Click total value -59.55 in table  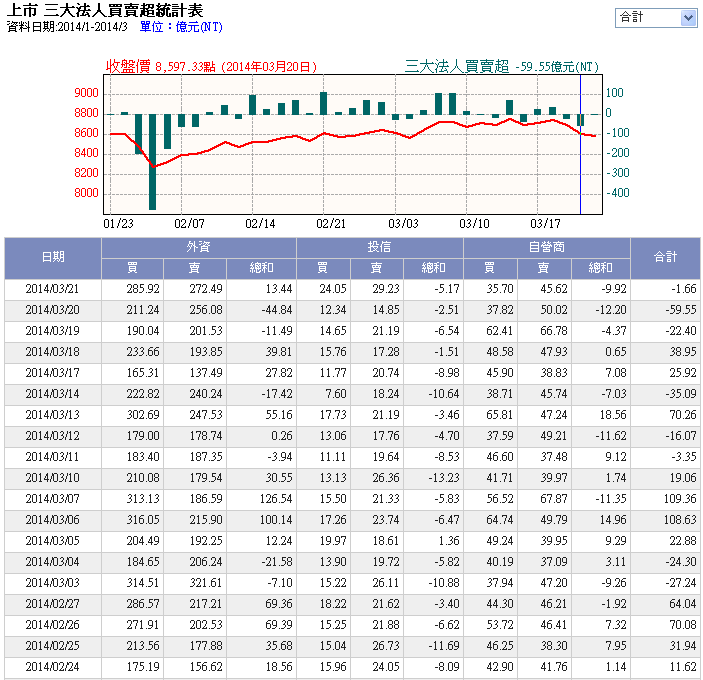681,310
